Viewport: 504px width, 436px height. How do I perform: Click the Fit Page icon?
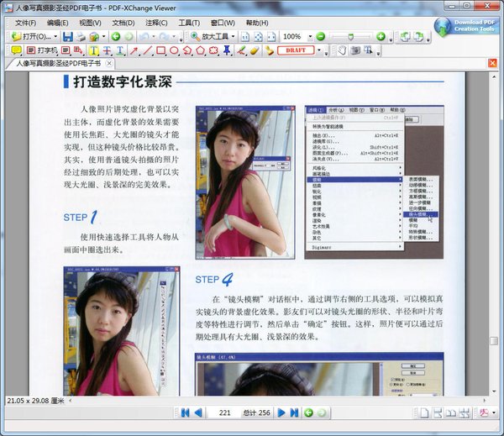(x=259, y=37)
